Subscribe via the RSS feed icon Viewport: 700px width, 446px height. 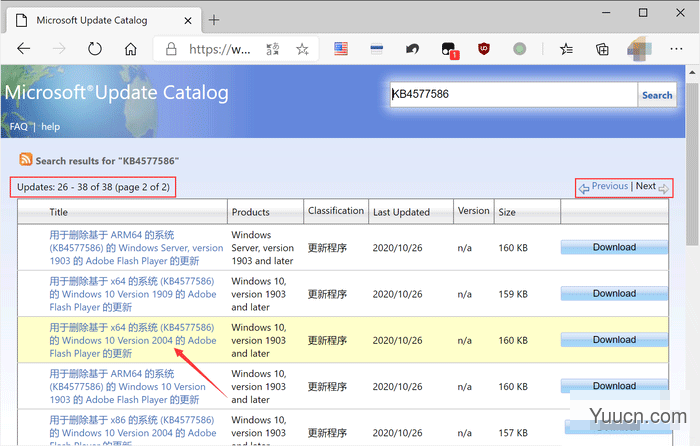[25, 159]
